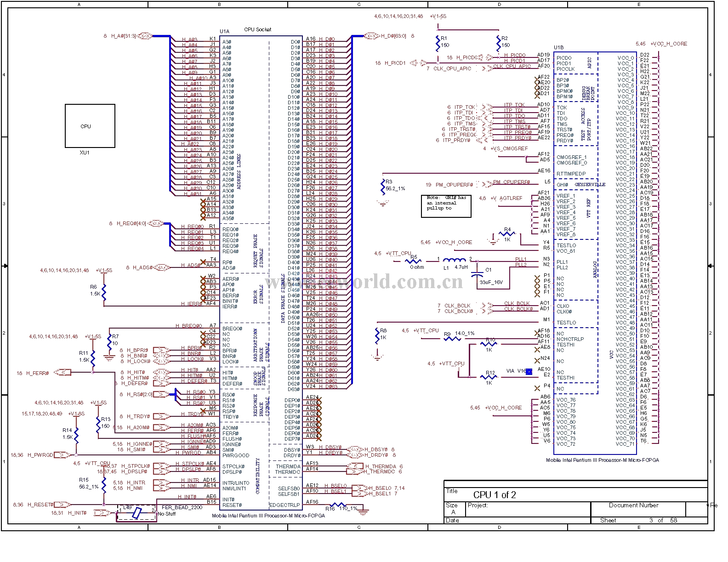This screenshot has height=562, width=728.
Task: Select the 'CPU Socket' label above U1A
Action: point(257,29)
